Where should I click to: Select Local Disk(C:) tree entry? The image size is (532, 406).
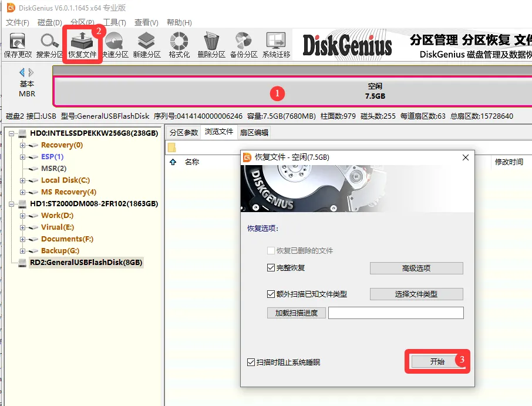point(66,180)
